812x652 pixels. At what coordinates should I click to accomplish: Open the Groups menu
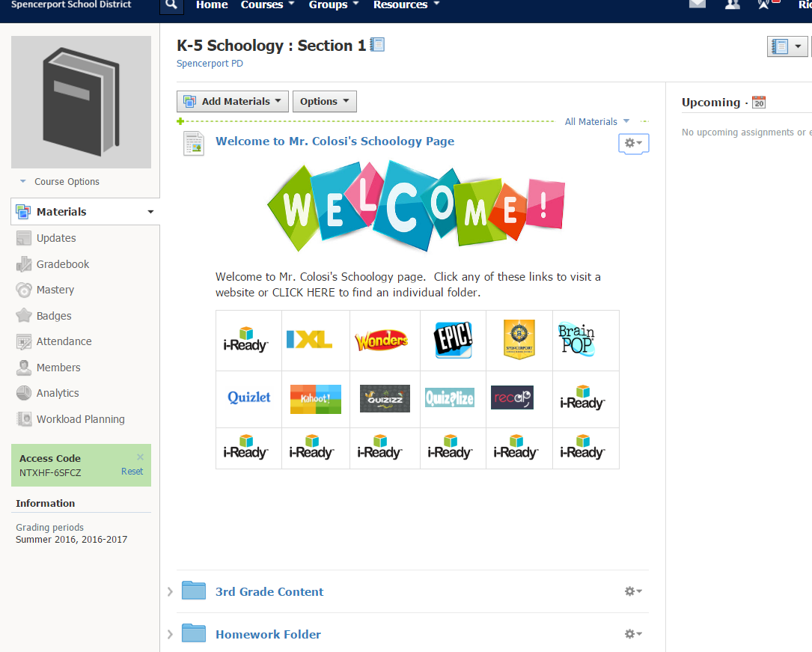pyautogui.click(x=334, y=5)
